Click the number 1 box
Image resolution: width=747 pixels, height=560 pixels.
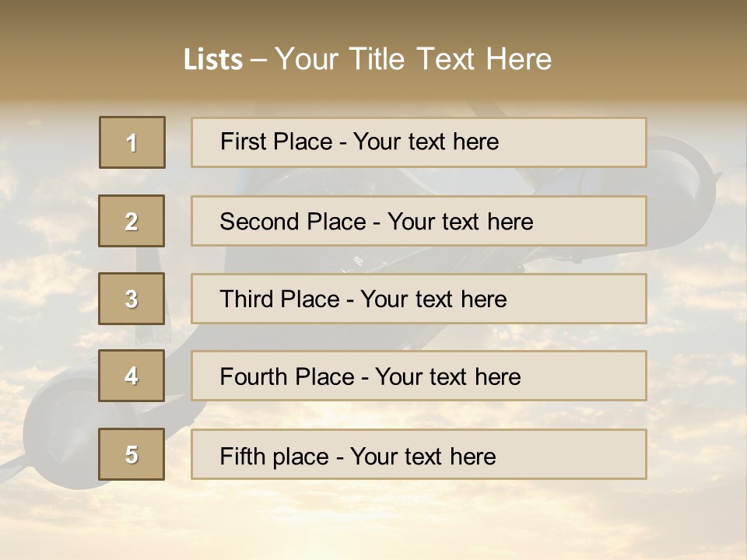click(132, 142)
